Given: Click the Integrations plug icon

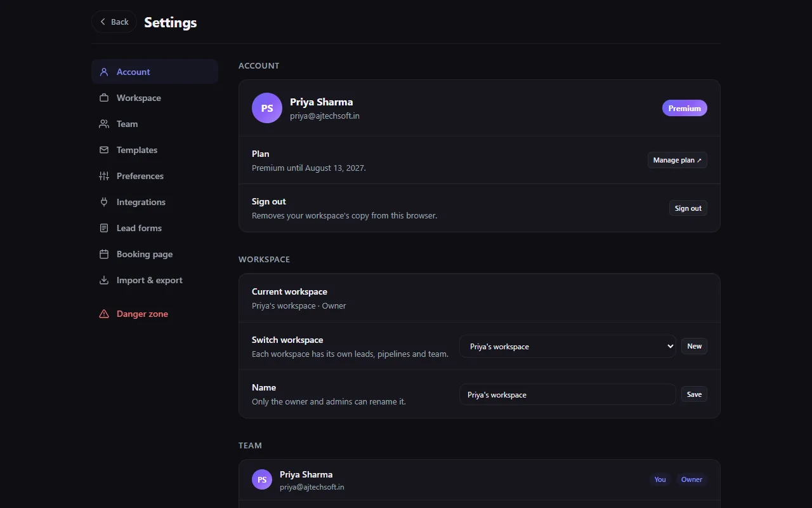Looking at the screenshot, I should coord(104,202).
